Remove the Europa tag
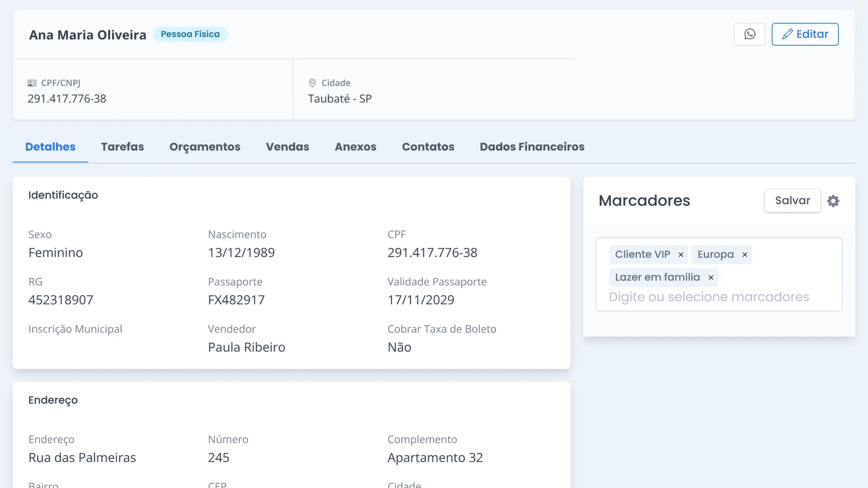This screenshot has width=868, height=488. [745, 255]
